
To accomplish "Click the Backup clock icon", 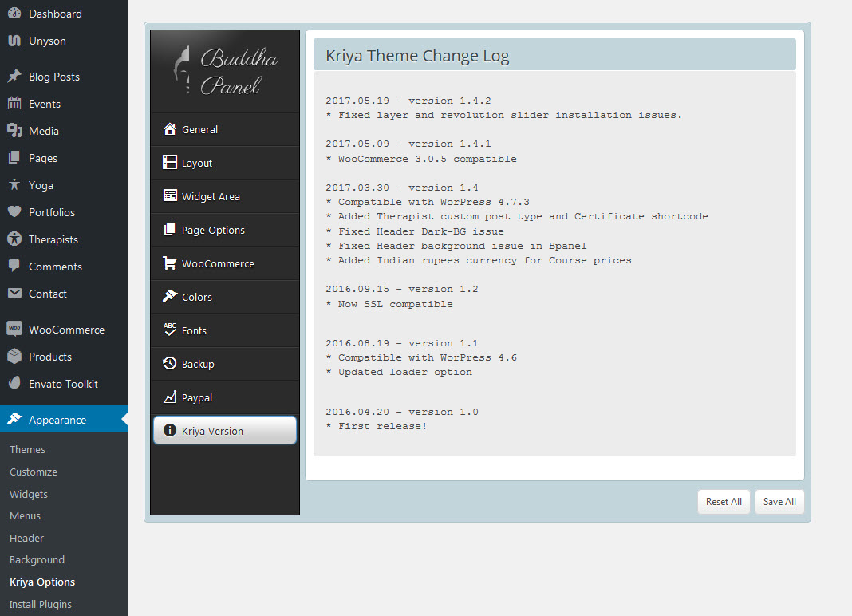I will point(169,364).
